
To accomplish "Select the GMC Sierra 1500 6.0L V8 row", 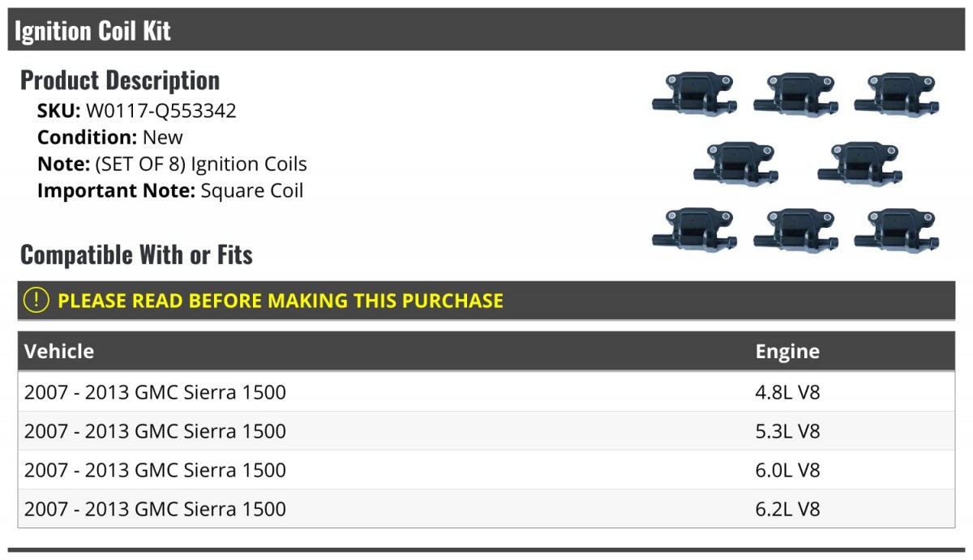I will tap(486, 470).
